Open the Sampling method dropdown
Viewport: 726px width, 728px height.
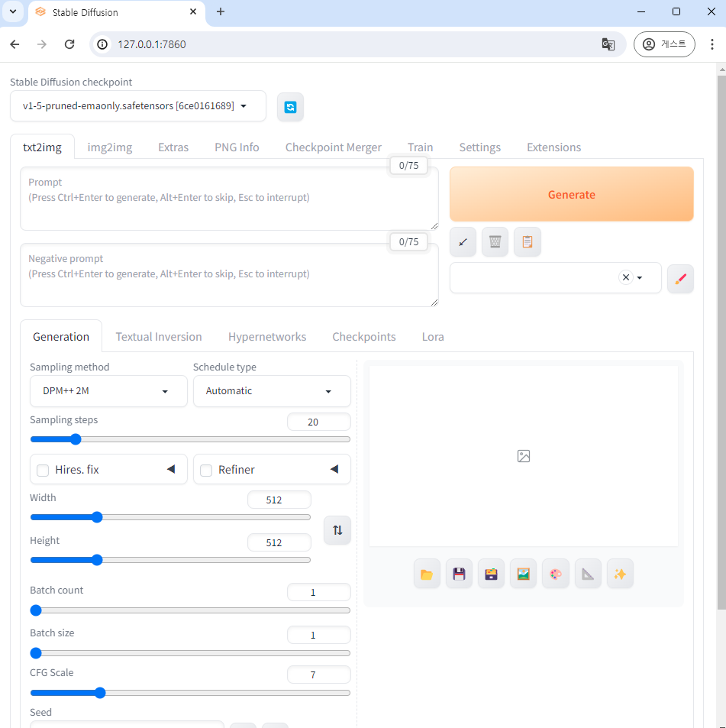coord(108,391)
